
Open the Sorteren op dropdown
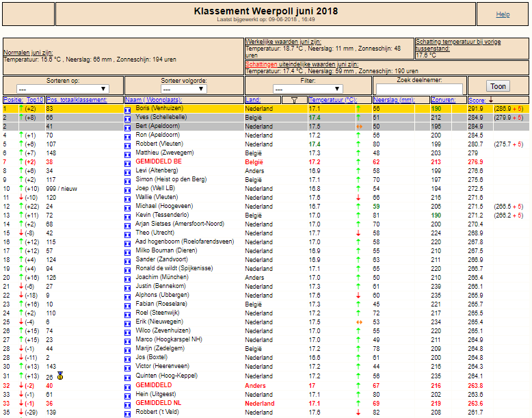(x=63, y=89)
